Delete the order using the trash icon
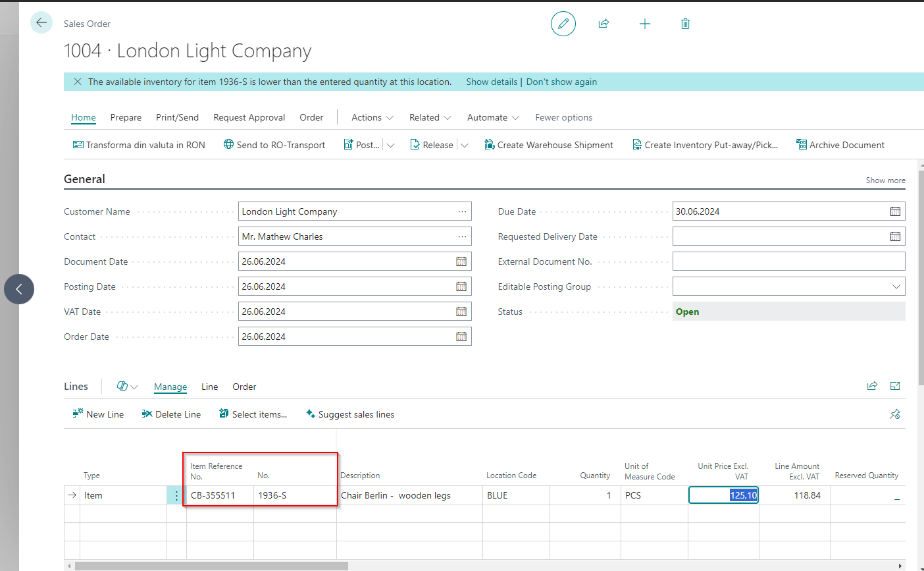924x571 pixels. (x=685, y=24)
